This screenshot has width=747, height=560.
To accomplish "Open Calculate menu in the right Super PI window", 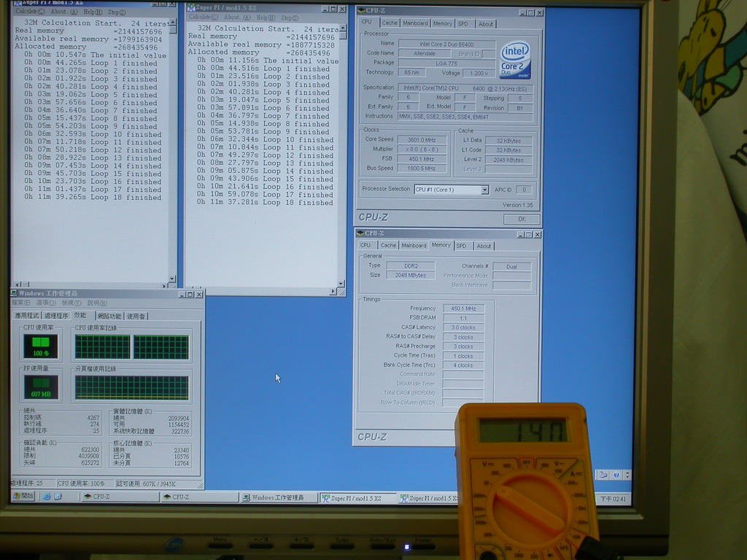I will [203, 17].
